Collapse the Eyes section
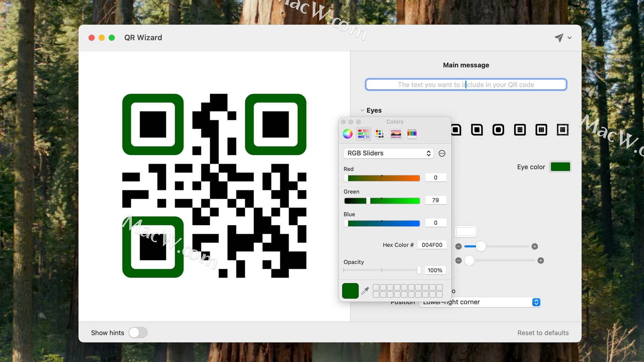 [x=362, y=110]
